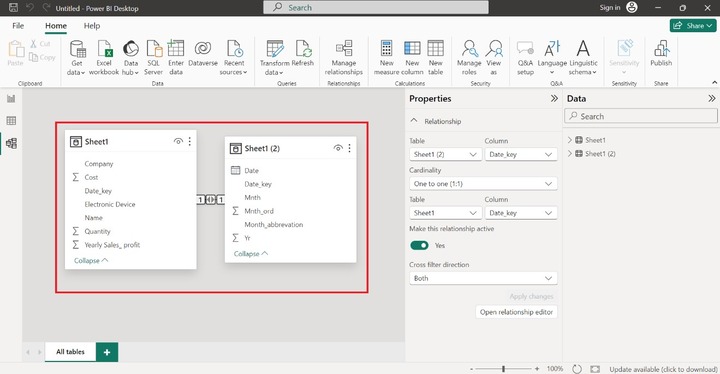Click the zoom in plus button

tap(537, 369)
